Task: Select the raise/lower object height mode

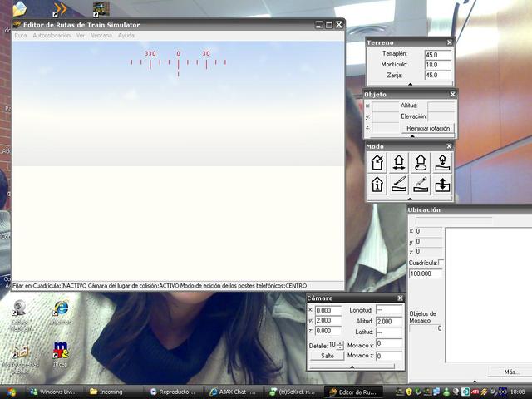Action: 442,163
